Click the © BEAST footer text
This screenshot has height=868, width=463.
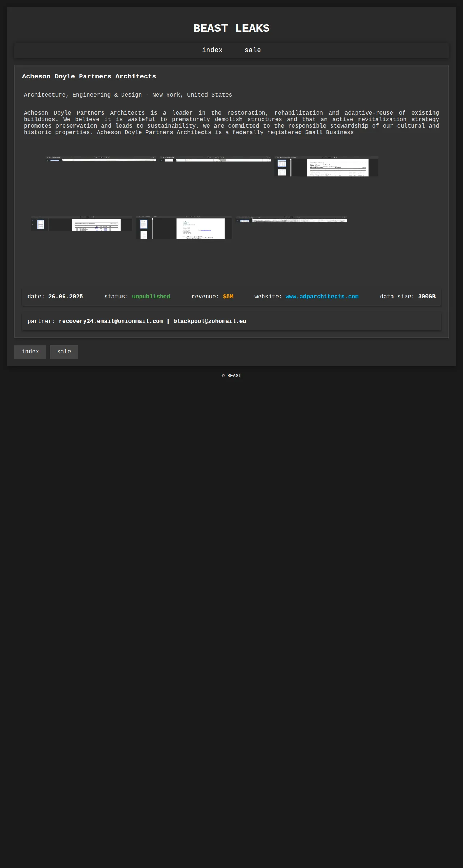click(231, 376)
